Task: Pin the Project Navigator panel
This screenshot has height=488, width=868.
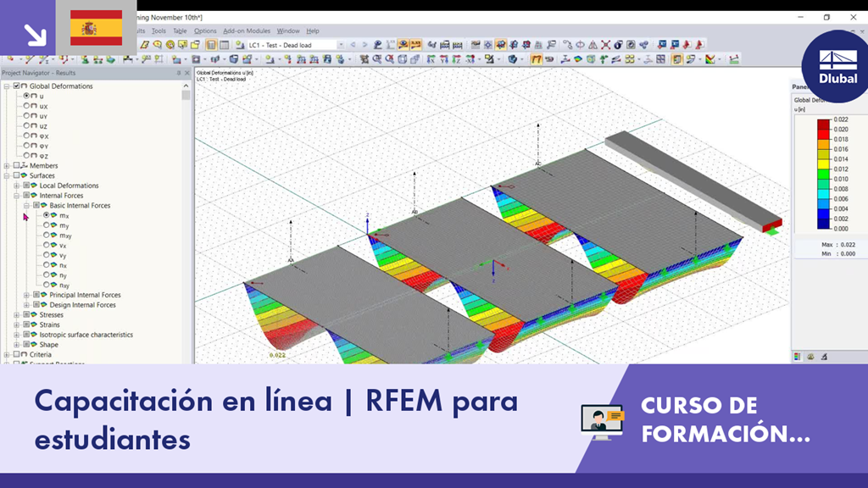Action: pyautogui.click(x=178, y=73)
